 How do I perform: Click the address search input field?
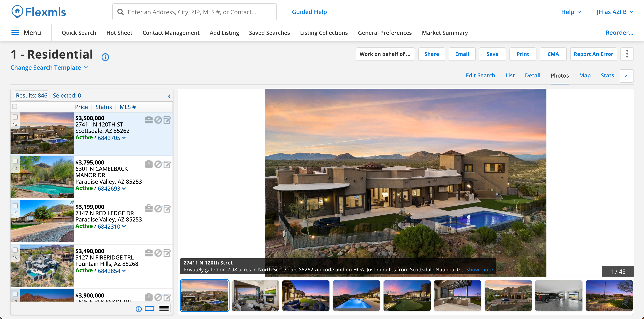tap(195, 12)
